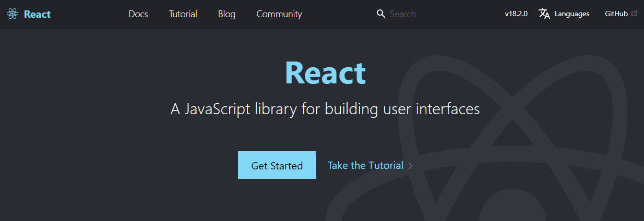Click the React wordmark in the header

point(38,14)
